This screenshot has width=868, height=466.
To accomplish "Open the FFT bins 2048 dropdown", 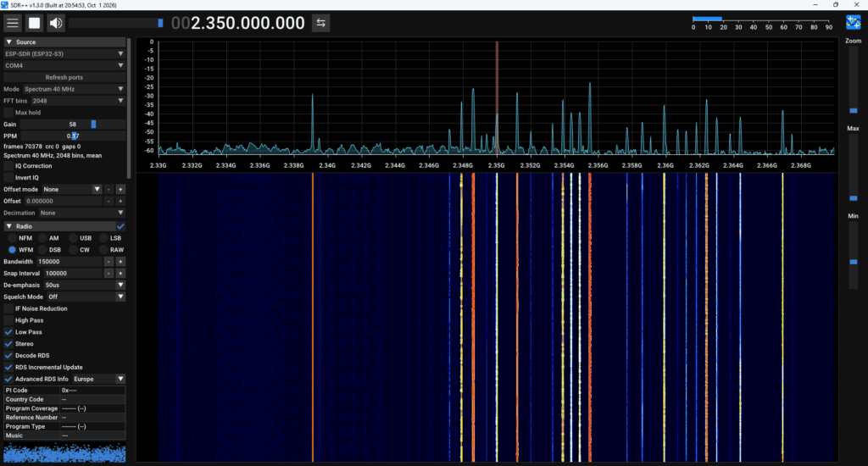I will [x=78, y=101].
